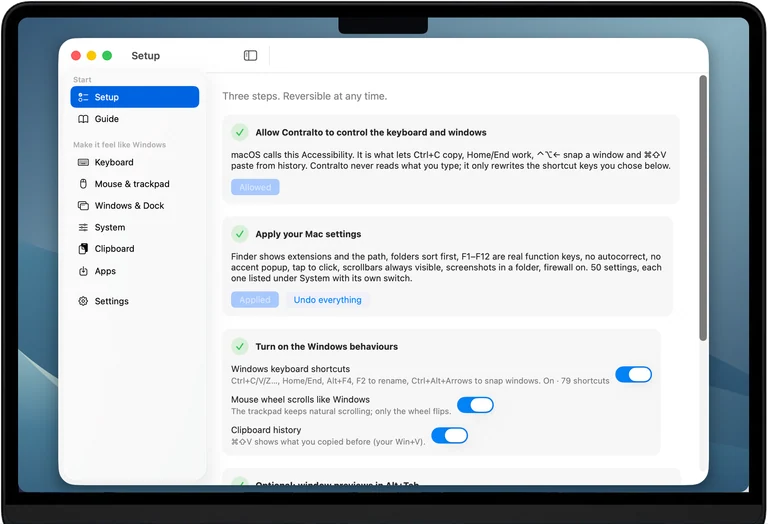This screenshot has height=524, width=768.
Task: Click the Setup list icon in sidebar
Action: tap(83, 97)
